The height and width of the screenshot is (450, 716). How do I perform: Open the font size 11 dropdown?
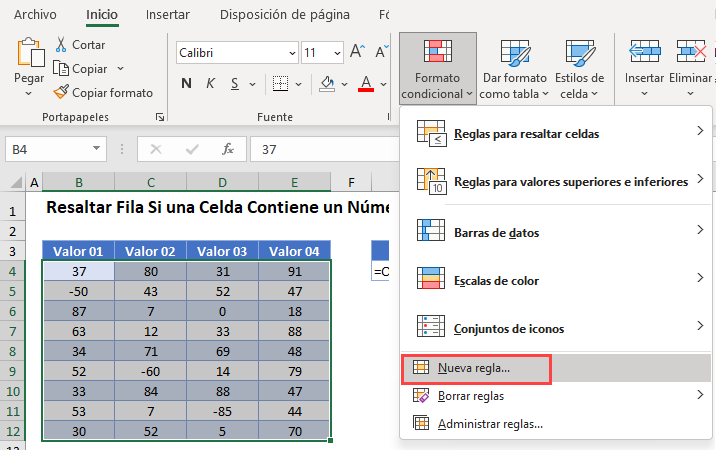pyautogui.click(x=337, y=53)
